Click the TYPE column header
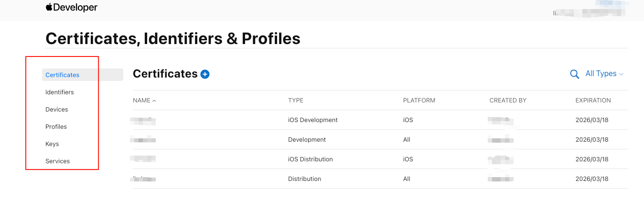This screenshot has width=644, height=214. pyautogui.click(x=296, y=101)
